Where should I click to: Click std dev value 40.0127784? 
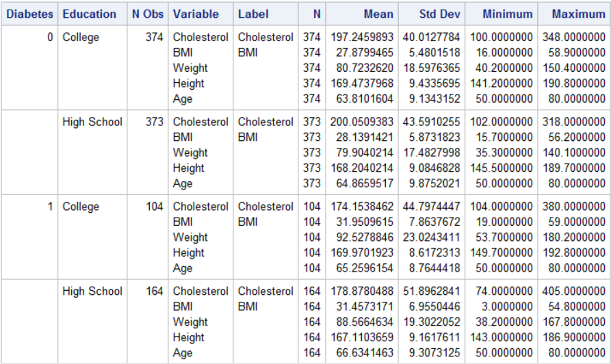coord(431,37)
